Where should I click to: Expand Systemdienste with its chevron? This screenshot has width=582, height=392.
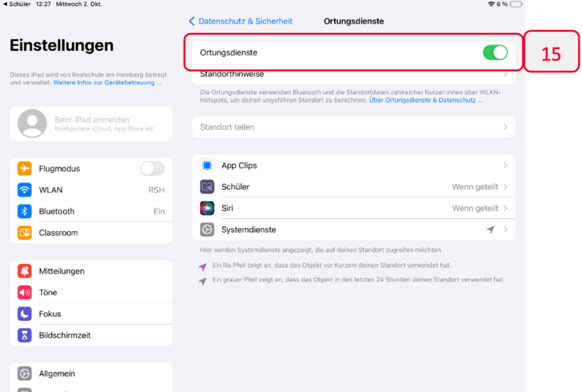click(x=505, y=230)
